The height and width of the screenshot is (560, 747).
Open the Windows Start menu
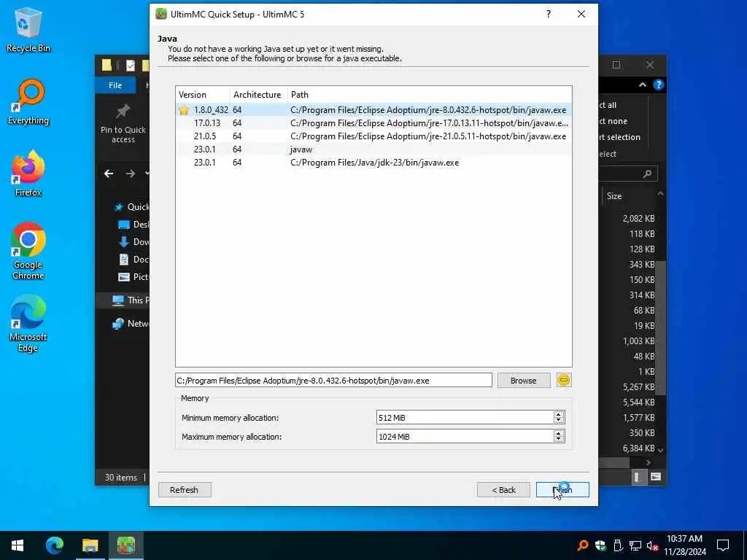click(18, 545)
